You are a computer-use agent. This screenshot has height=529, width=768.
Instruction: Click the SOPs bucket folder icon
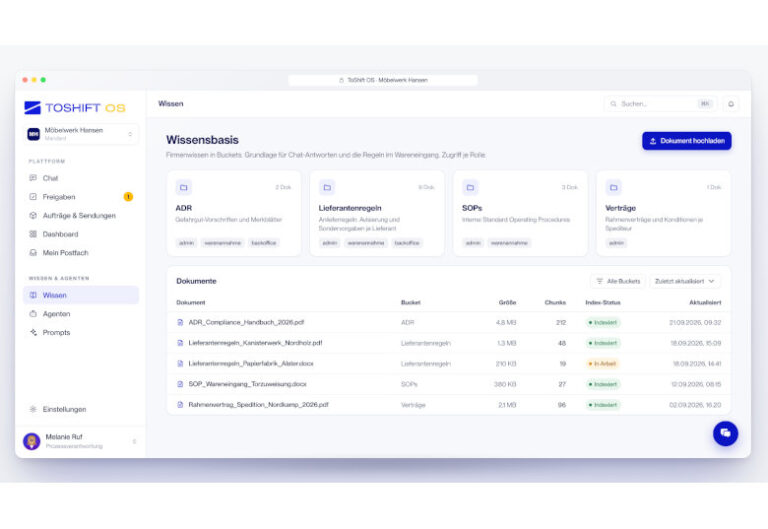point(470,187)
